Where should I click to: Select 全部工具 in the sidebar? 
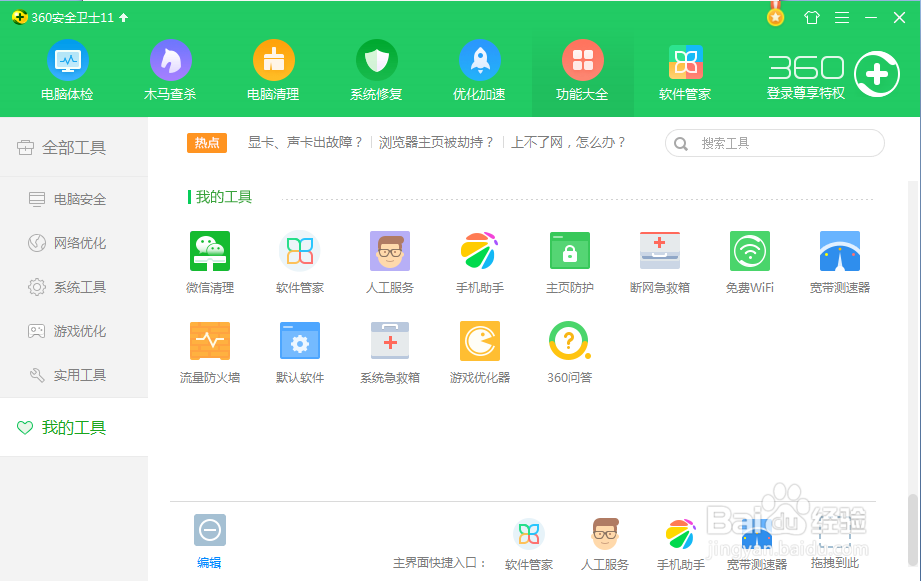(x=74, y=147)
